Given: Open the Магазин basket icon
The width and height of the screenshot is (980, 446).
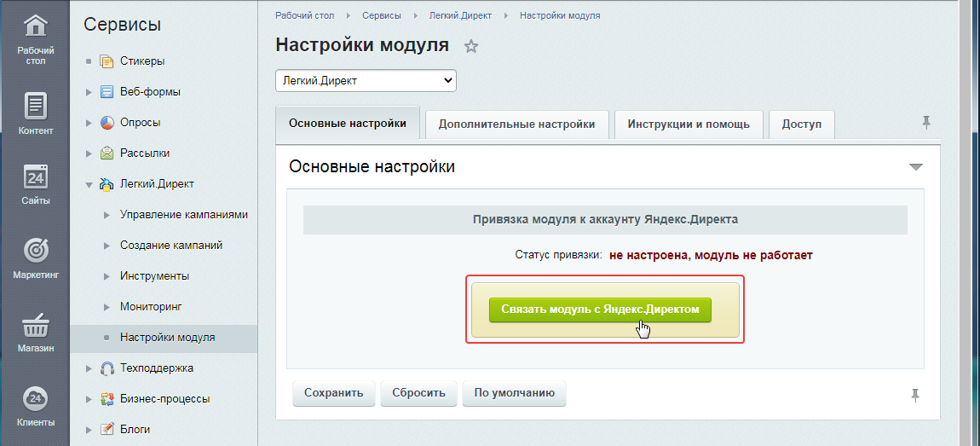Looking at the screenshot, I should 36,325.
